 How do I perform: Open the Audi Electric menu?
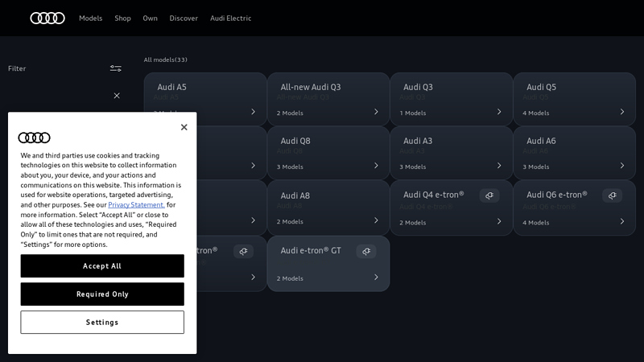pos(230,18)
